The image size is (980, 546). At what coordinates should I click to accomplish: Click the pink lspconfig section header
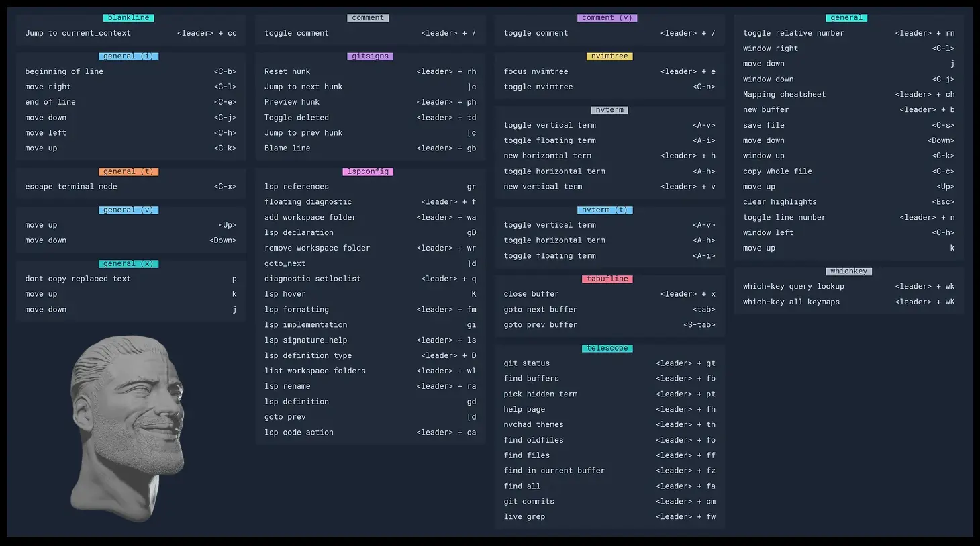368,171
